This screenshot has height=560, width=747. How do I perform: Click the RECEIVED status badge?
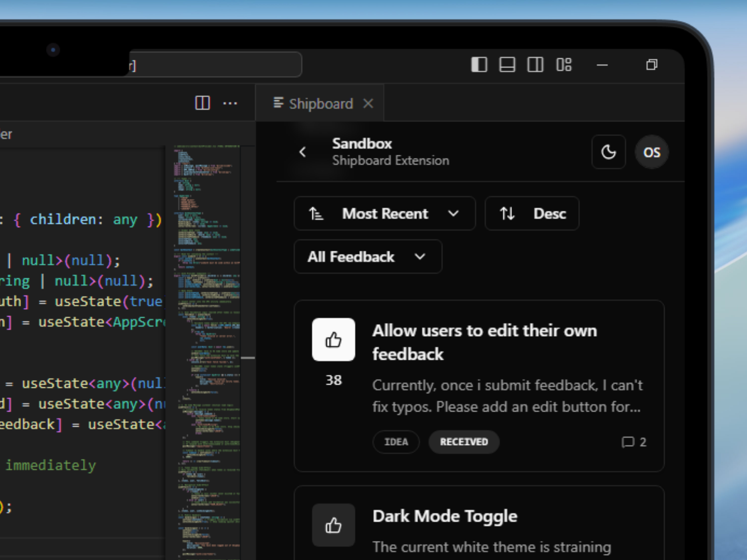[x=464, y=442]
